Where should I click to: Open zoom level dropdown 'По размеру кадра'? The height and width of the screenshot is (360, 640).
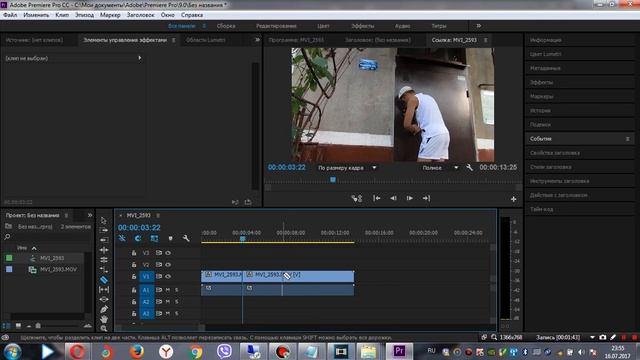pos(347,168)
